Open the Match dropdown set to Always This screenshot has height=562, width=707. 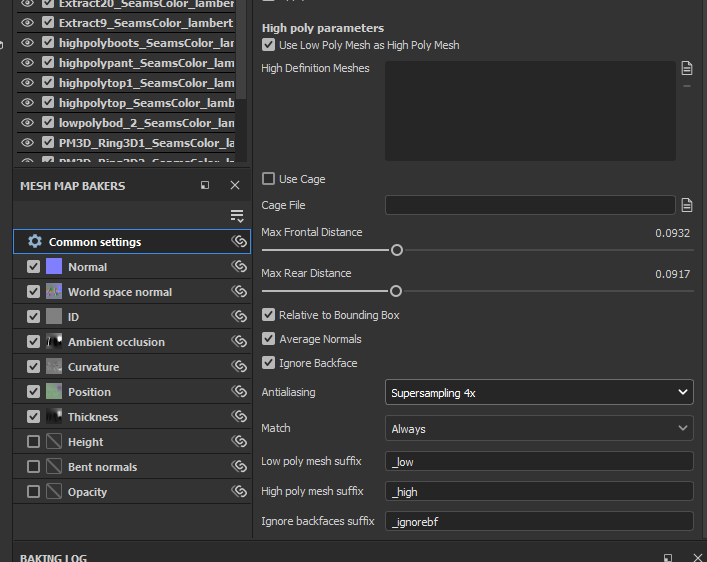pyautogui.click(x=539, y=429)
